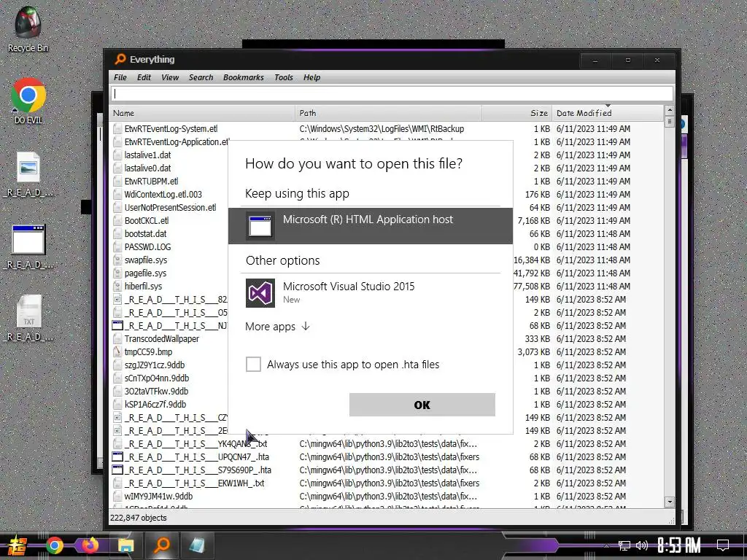Select 3O2taVTFkw.9ddb file row
Viewport: 747px width, 560px height.
[387, 392]
